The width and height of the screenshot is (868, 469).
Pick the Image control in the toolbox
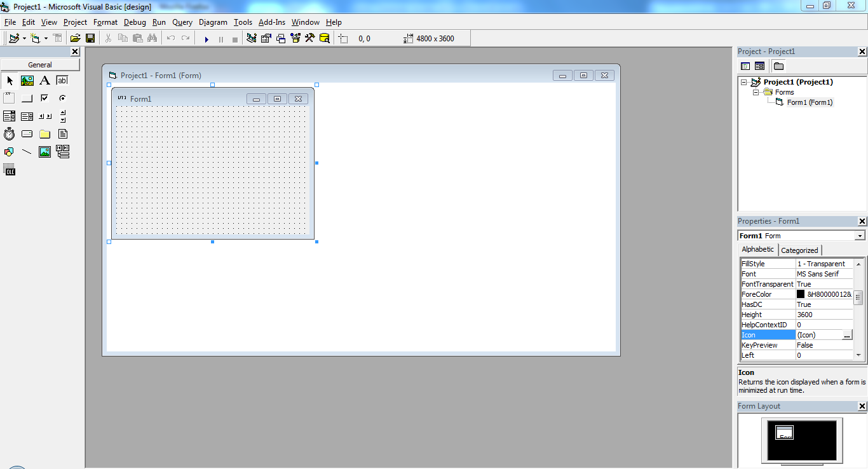click(x=44, y=151)
